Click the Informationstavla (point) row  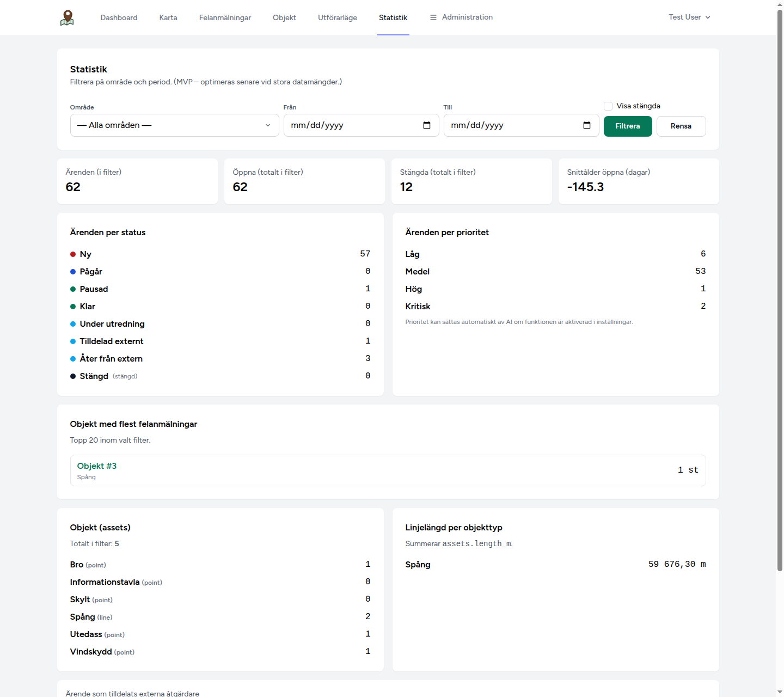click(x=220, y=582)
